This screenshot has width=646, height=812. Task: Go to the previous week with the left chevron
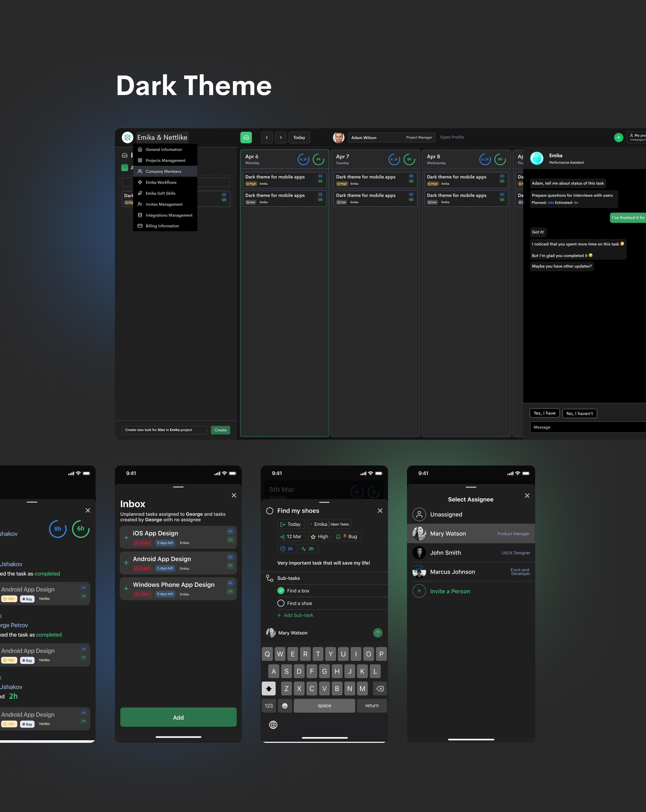[x=267, y=137]
